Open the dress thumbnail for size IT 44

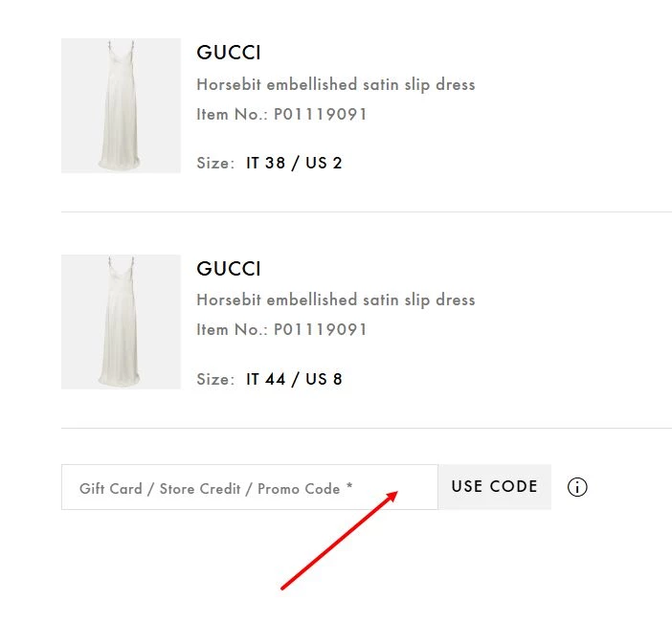[x=121, y=322]
